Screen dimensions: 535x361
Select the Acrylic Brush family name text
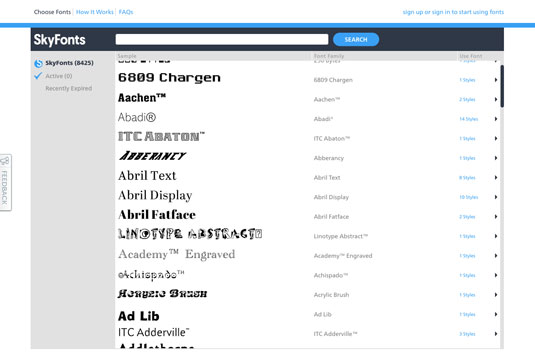[331, 295]
